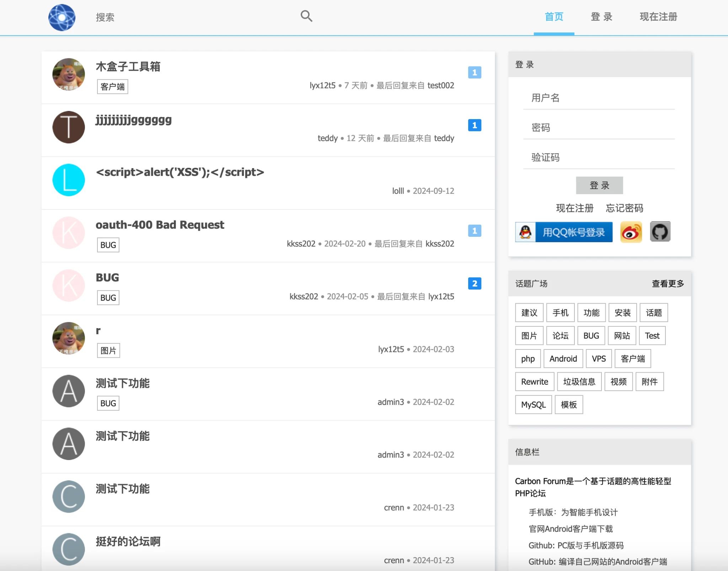
Task: Click reply count badge on BUG topic
Action: [x=475, y=283]
